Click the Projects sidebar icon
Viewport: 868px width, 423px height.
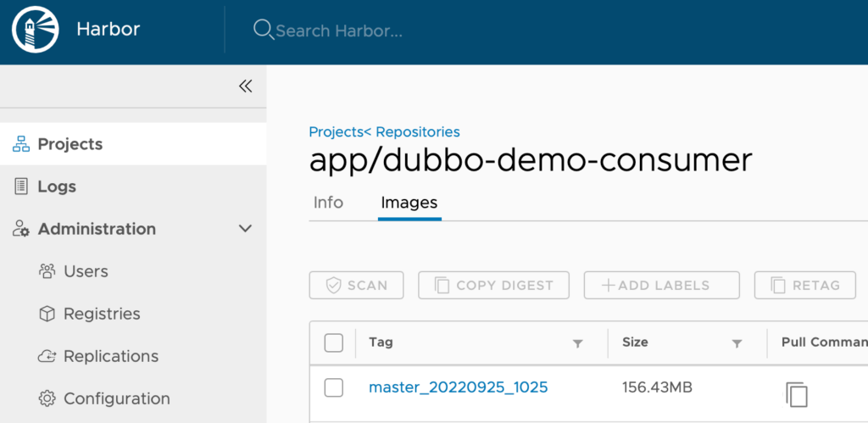click(21, 144)
